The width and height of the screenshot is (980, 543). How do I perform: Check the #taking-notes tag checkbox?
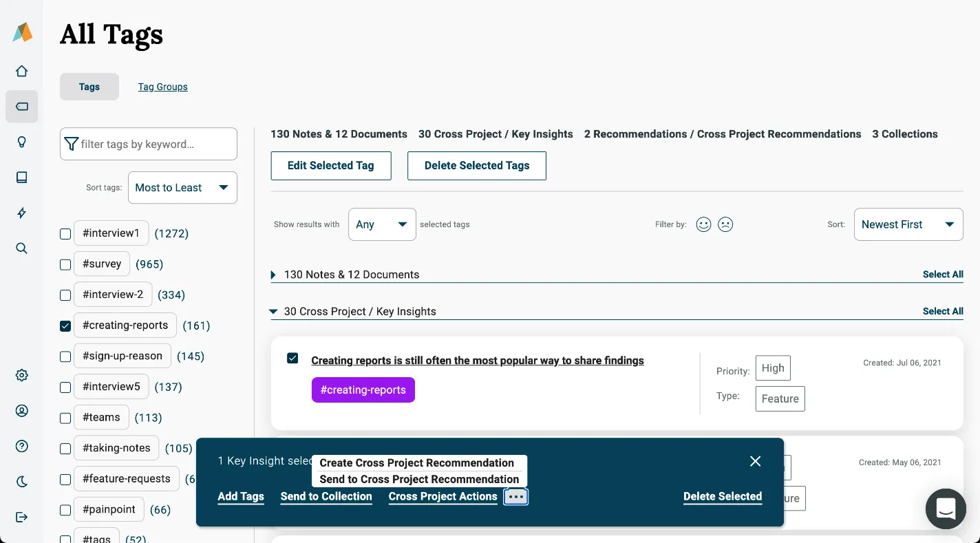coord(65,449)
